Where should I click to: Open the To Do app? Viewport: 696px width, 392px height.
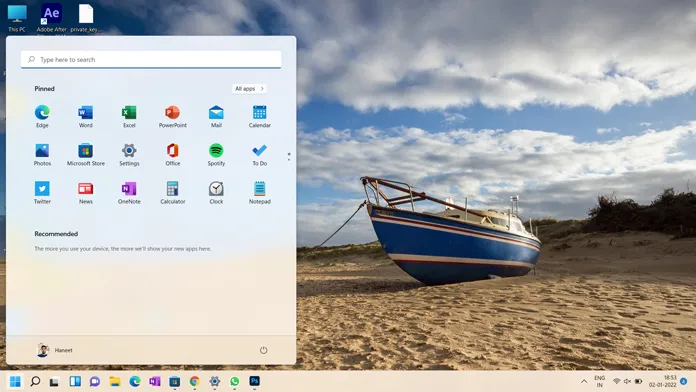[260, 154]
